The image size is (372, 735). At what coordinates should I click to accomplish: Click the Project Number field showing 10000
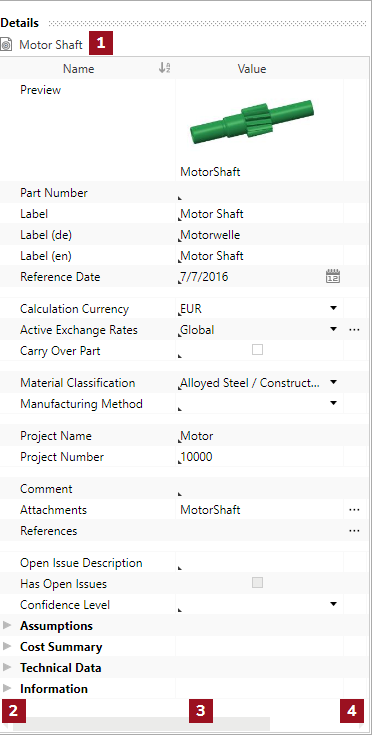click(x=260, y=457)
